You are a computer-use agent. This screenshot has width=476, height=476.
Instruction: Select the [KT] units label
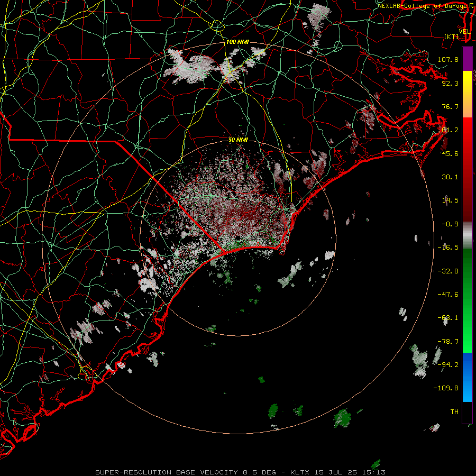pyautogui.click(x=452, y=36)
